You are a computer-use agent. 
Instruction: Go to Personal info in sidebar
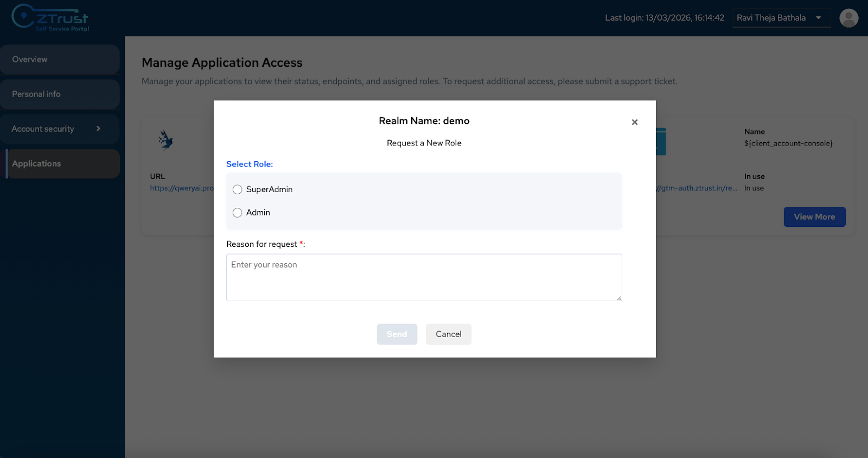[60, 94]
